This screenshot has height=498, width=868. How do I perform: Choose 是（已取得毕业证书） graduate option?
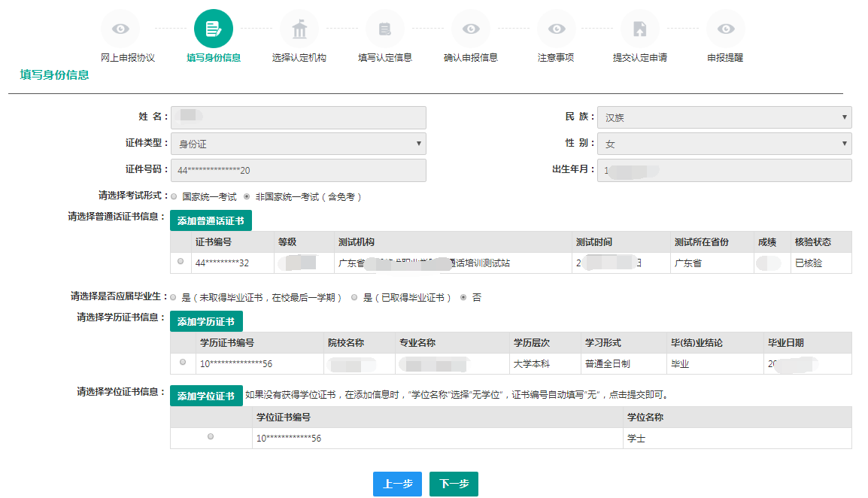click(354, 297)
